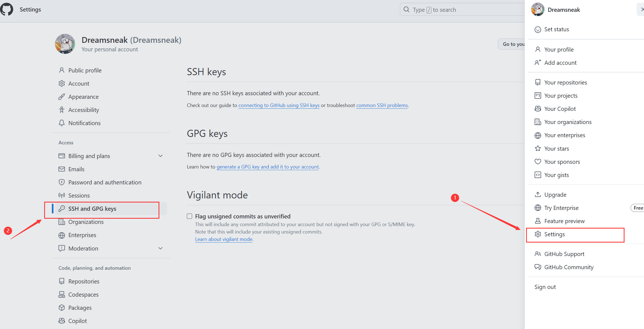Click the Your Copilot icon in menu

pyautogui.click(x=538, y=109)
